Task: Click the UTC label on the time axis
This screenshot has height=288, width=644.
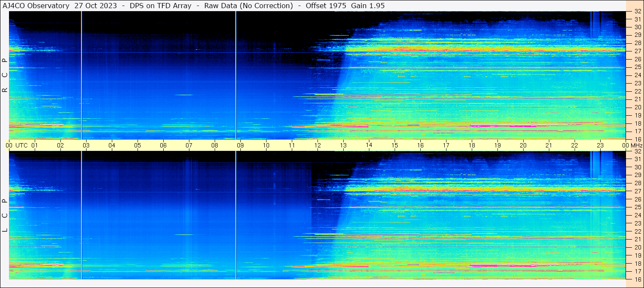Action: pyautogui.click(x=22, y=145)
